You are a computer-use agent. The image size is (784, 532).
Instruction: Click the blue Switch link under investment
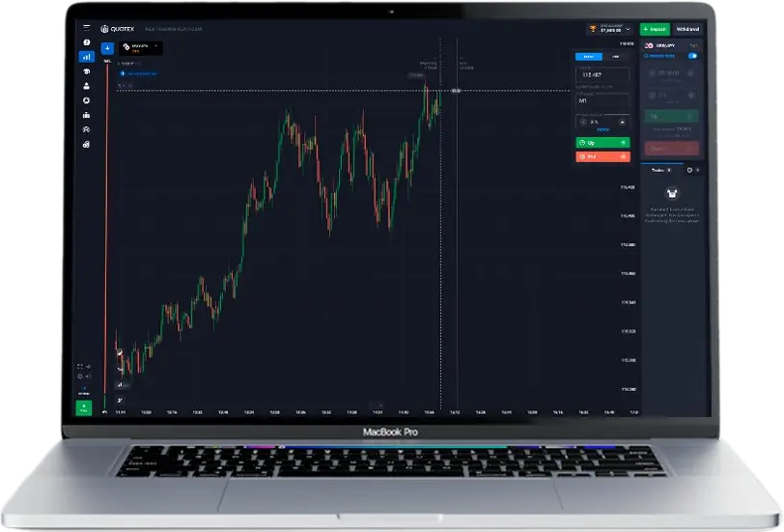click(603, 130)
